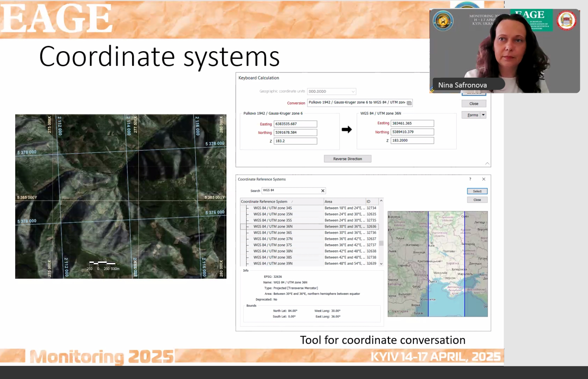Click the conversion browse icon beside Pulkovo 1942

tap(409, 103)
